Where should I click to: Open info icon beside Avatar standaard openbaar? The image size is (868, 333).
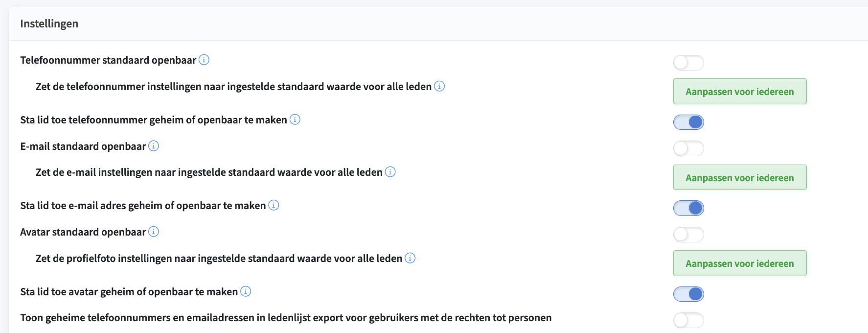(x=154, y=232)
